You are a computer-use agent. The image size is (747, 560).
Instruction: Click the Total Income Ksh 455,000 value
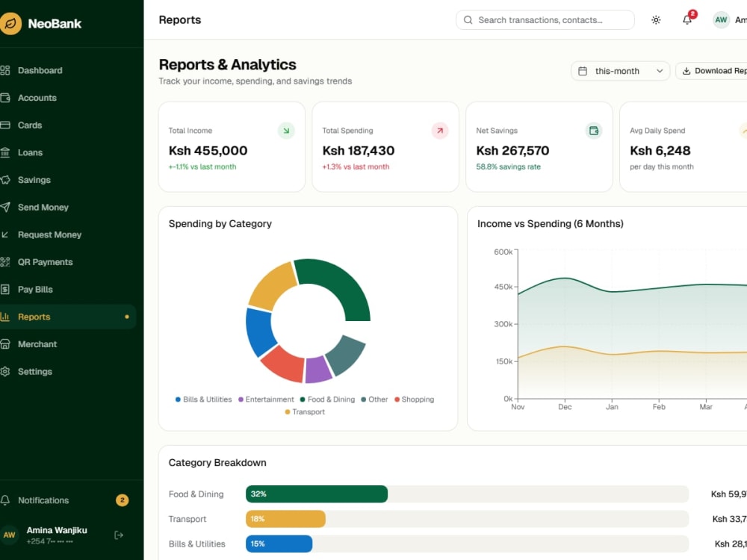[x=208, y=151]
